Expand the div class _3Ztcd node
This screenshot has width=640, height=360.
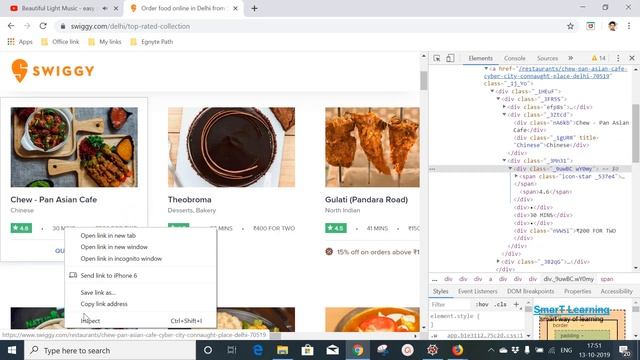504,115
